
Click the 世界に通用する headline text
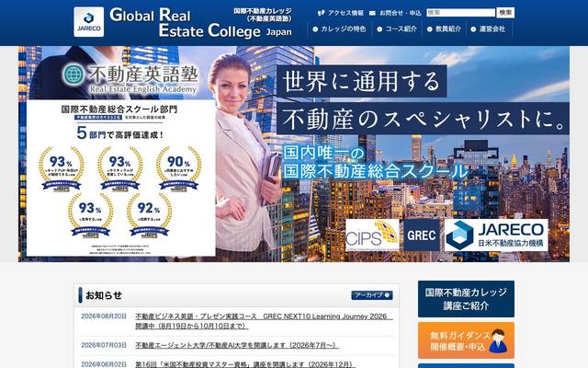pyautogui.click(x=361, y=81)
